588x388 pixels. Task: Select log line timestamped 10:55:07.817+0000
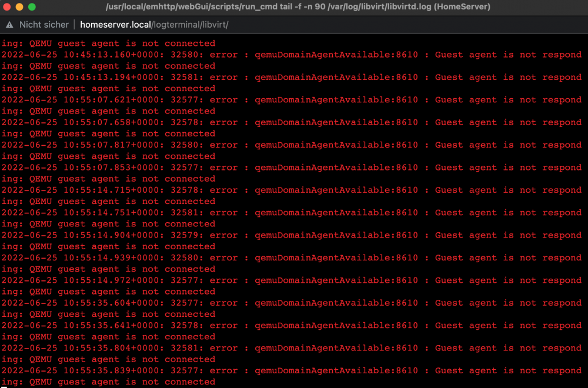(x=292, y=145)
